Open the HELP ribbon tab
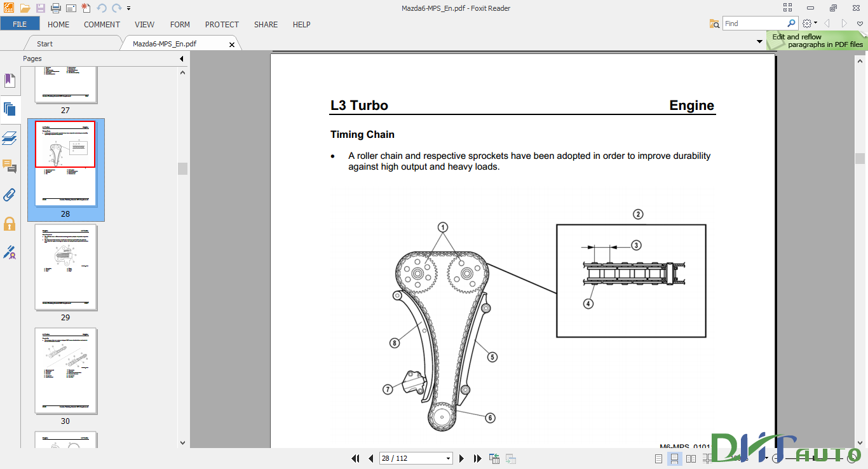The height and width of the screenshot is (469, 868). coord(301,24)
